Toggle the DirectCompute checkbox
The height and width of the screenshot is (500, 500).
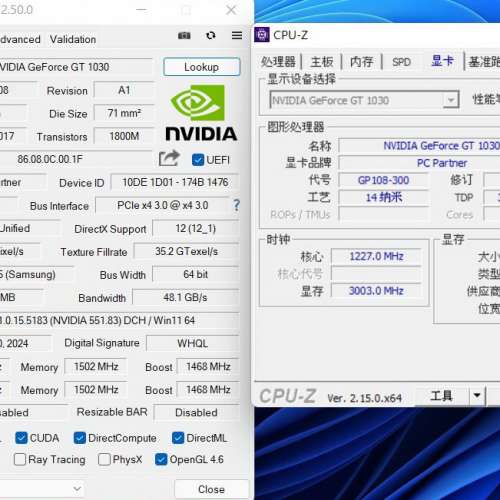(79, 438)
